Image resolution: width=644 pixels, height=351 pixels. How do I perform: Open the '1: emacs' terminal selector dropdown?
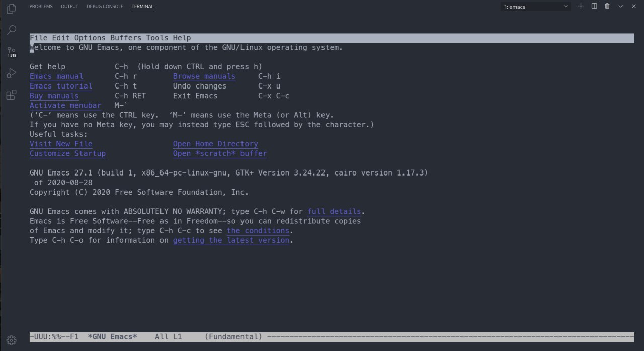[536, 7]
